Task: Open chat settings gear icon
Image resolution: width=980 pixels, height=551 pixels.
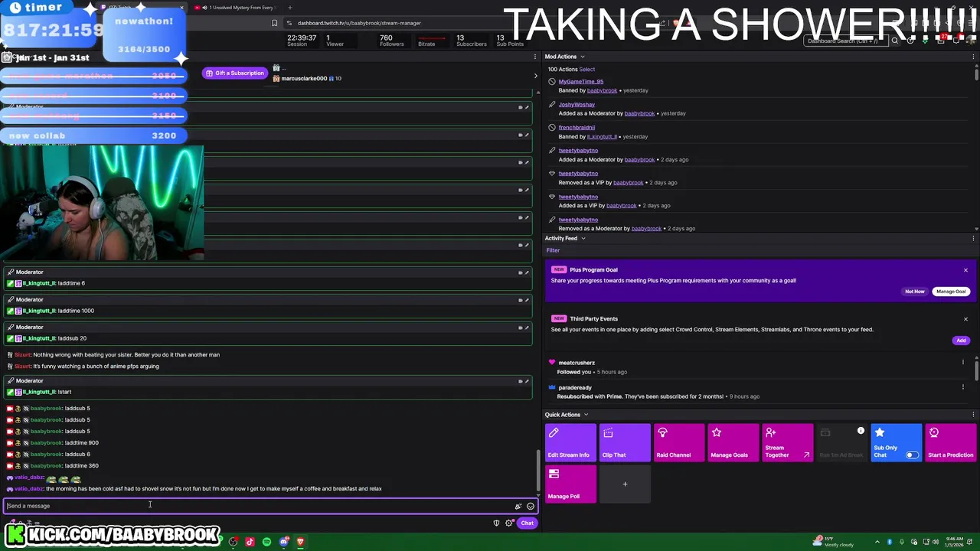Action: (x=509, y=523)
